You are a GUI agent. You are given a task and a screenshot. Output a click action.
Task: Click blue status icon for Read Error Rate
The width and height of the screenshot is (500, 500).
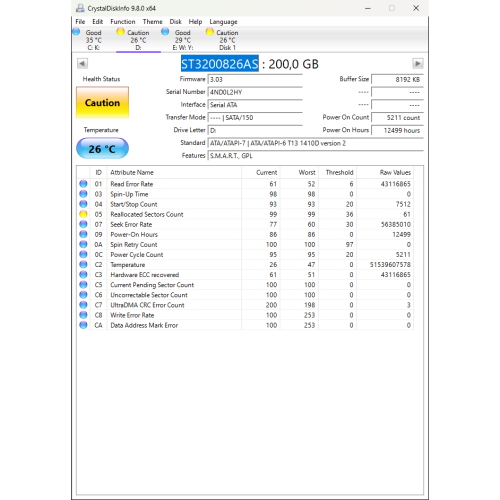click(83, 184)
